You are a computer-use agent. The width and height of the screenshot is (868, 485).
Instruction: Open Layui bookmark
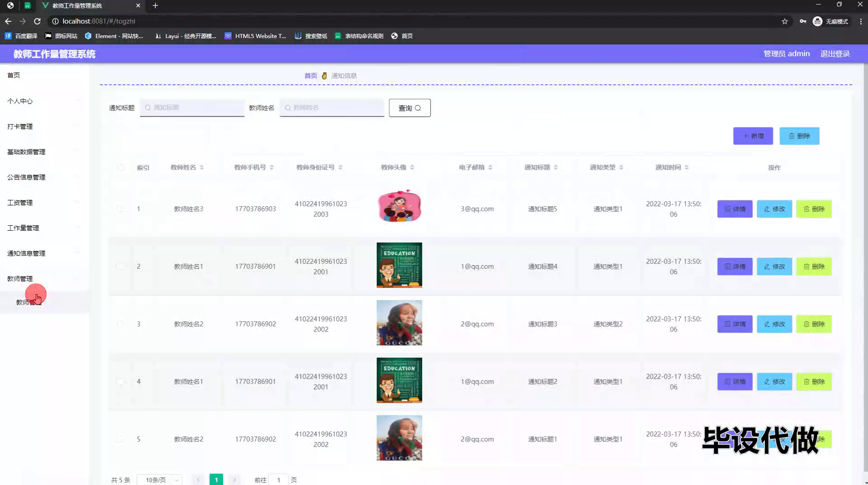click(185, 36)
